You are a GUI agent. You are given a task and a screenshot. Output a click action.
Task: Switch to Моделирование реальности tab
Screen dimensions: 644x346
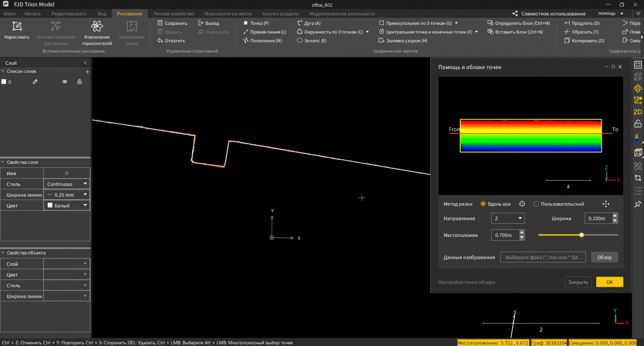342,14
